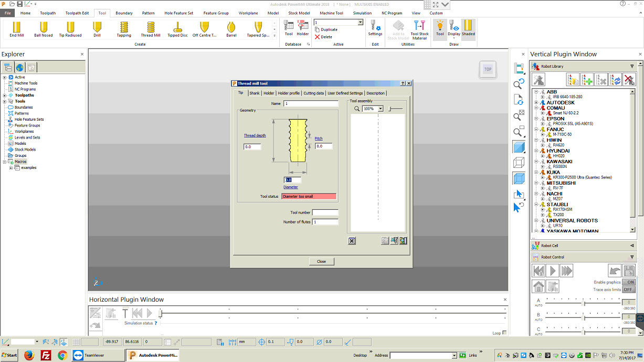Open the File menu

8,13
